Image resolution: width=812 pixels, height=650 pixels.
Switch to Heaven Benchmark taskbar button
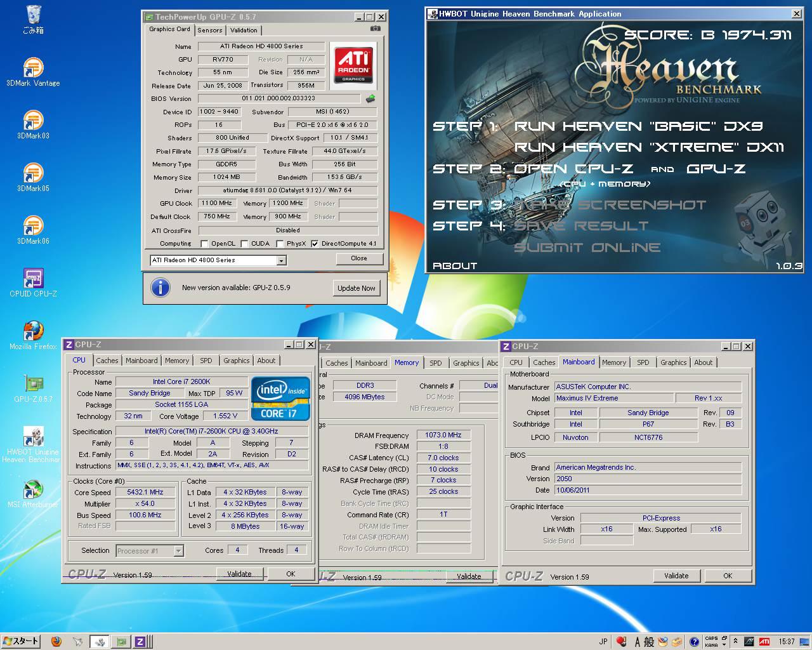[x=100, y=641]
